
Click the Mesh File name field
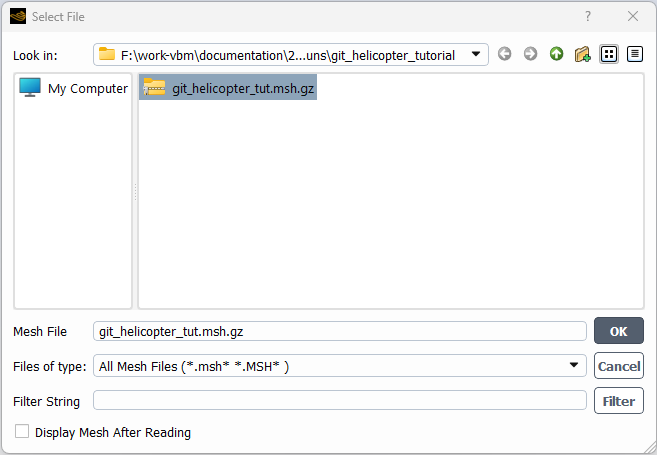coord(340,331)
